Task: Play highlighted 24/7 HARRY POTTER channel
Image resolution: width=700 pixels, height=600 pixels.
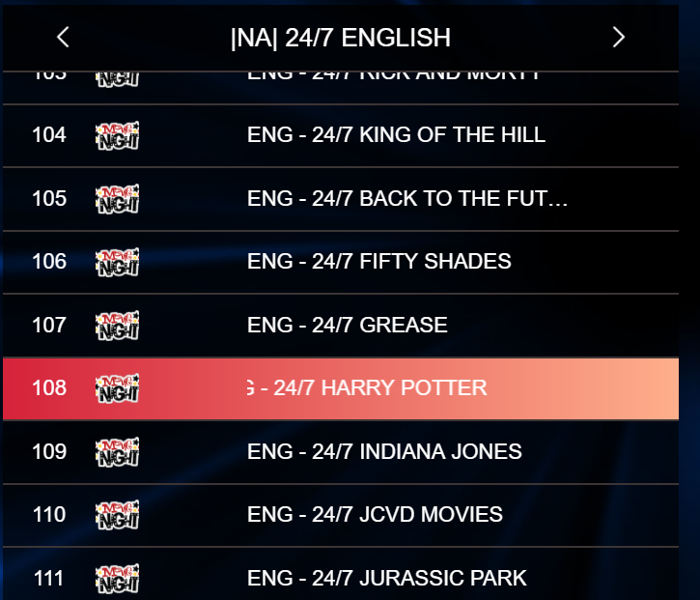Action: click(x=341, y=388)
